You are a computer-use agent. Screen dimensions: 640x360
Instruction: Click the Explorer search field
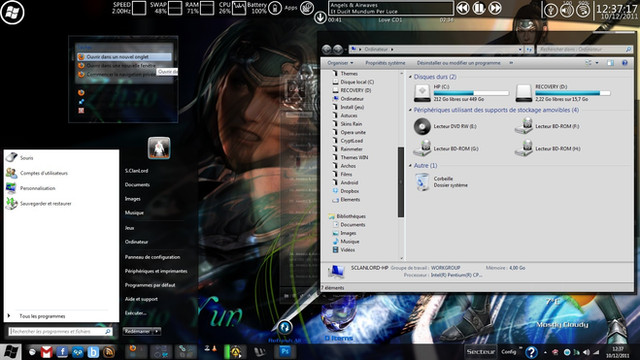(585, 49)
